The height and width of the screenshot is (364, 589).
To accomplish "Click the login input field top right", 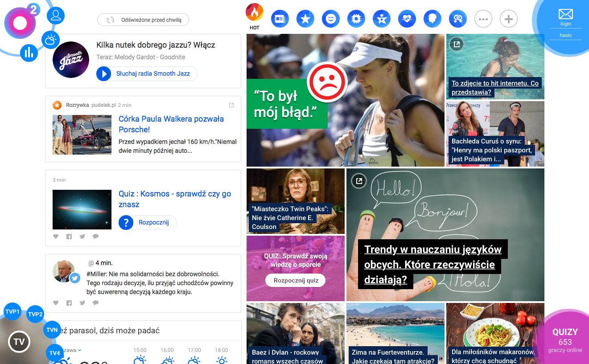I will pyautogui.click(x=565, y=23).
